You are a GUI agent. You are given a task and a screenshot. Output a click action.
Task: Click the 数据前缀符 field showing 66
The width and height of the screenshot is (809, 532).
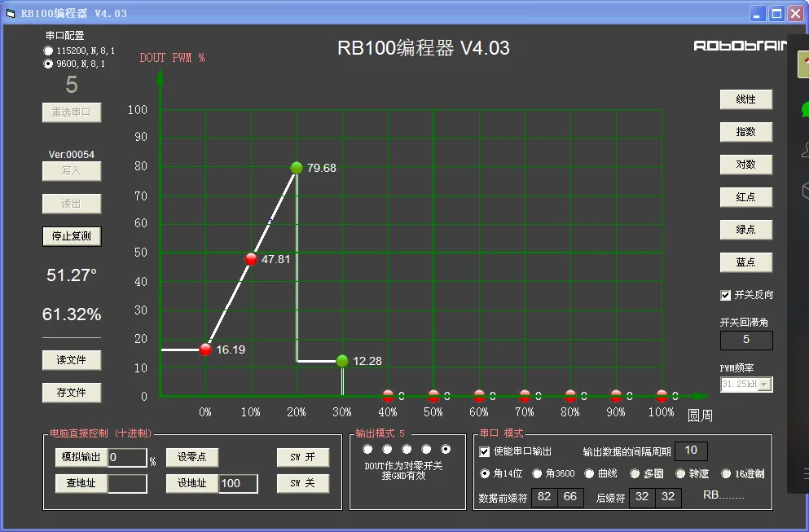coord(570,497)
